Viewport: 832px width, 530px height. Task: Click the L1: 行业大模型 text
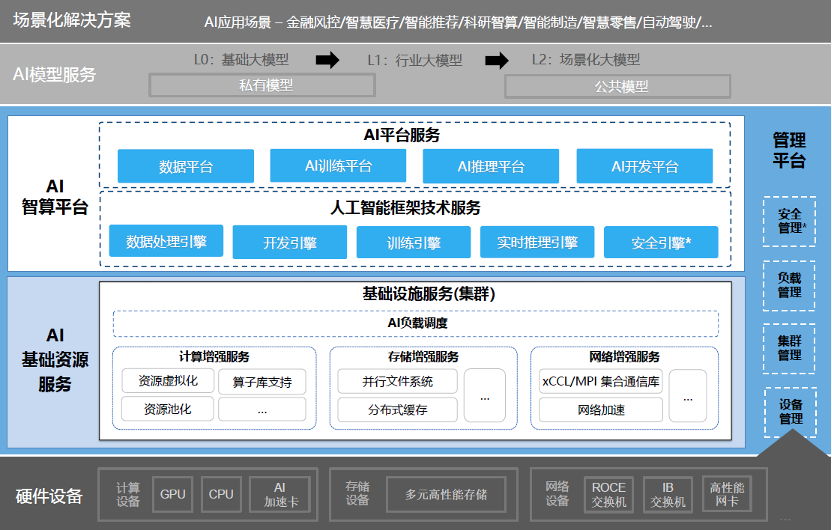click(x=415, y=60)
